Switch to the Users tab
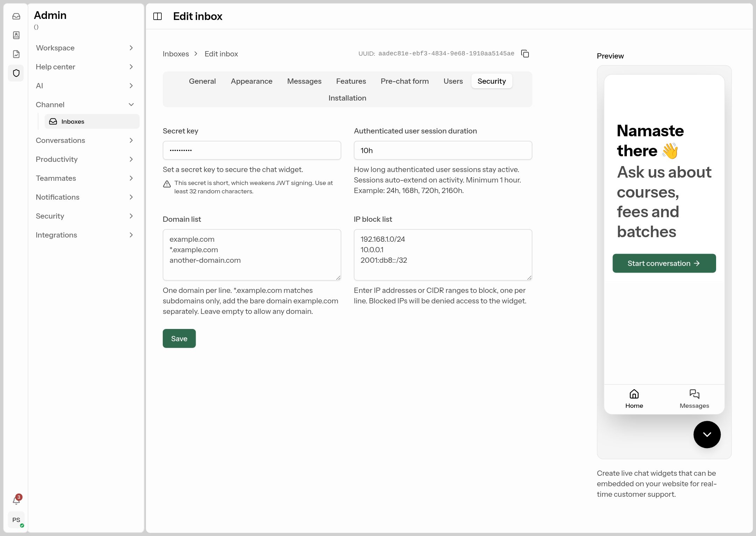Viewport: 756px width, 536px height. [453, 81]
